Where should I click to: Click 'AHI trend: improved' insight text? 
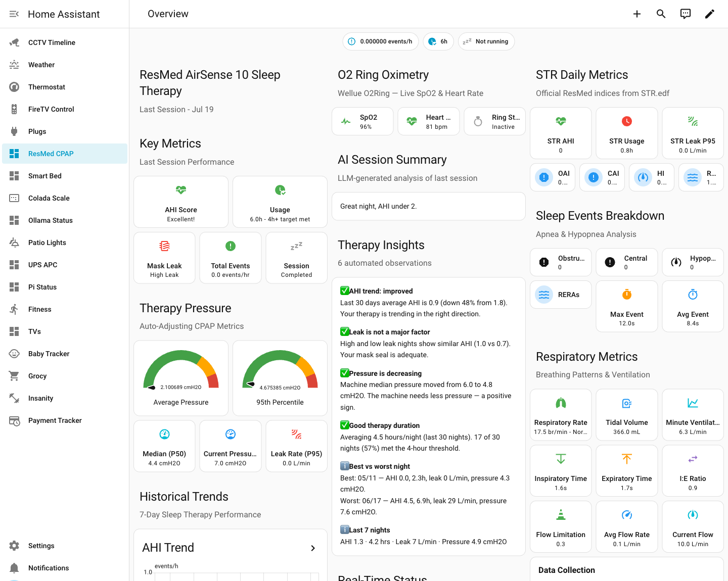coord(381,291)
